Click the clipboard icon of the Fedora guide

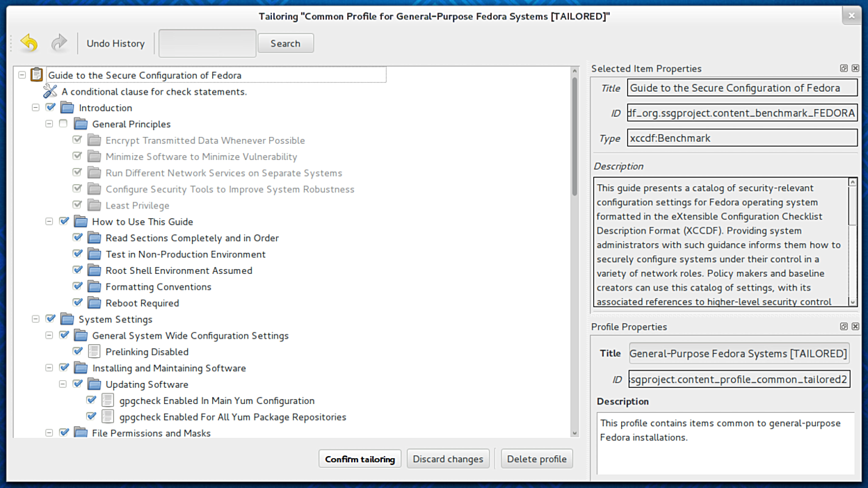pos(37,74)
